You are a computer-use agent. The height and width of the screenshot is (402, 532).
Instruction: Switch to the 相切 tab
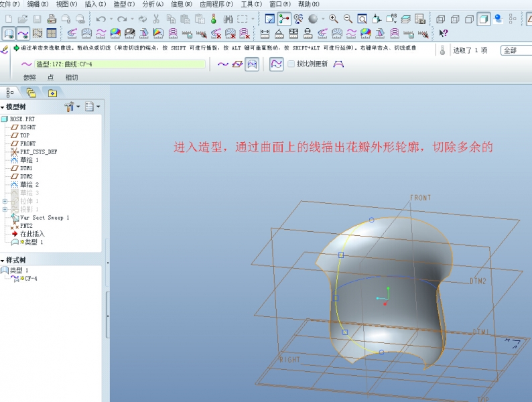click(x=72, y=77)
